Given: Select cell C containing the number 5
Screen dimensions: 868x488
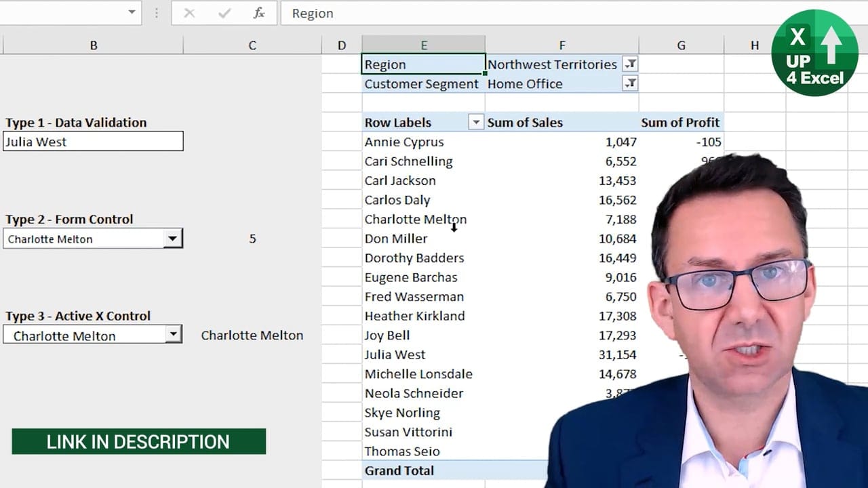Looking at the screenshot, I should pos(252,239).
